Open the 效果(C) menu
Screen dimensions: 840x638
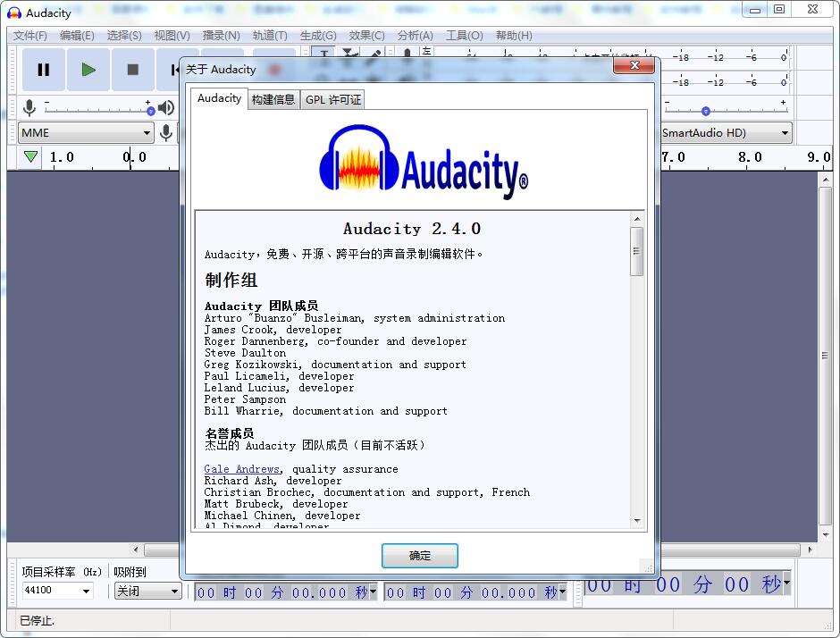click(367, 36)
